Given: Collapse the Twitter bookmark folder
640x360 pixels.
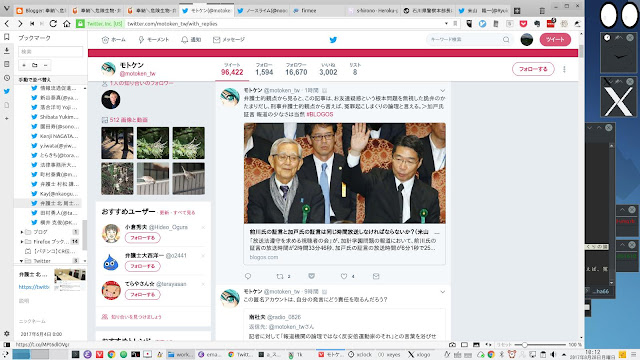Looking at the screenshot, I should pos(22,261).
